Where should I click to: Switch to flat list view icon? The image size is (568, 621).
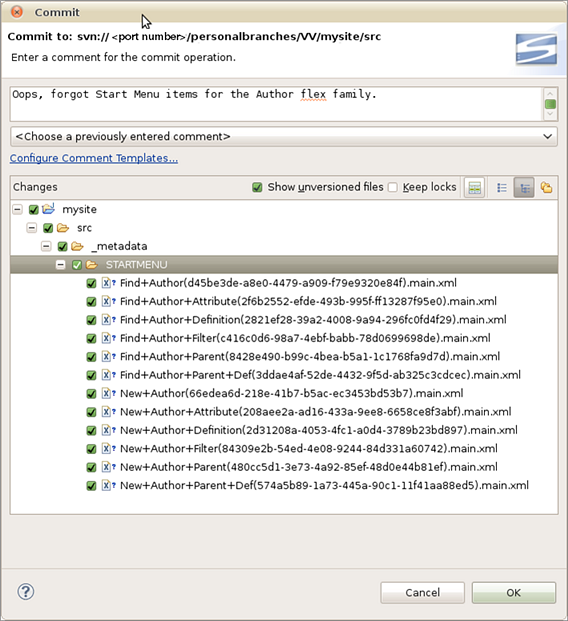tap(501, 187)
